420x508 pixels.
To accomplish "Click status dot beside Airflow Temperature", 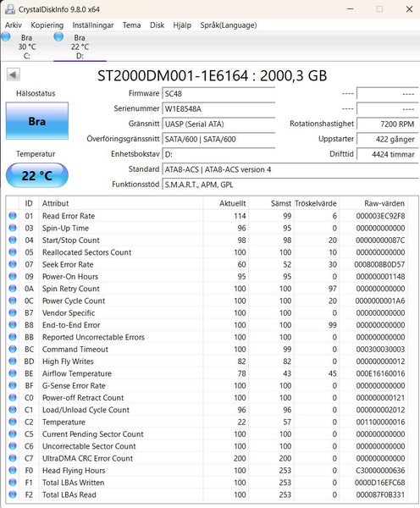I will [x=13, y=373].
